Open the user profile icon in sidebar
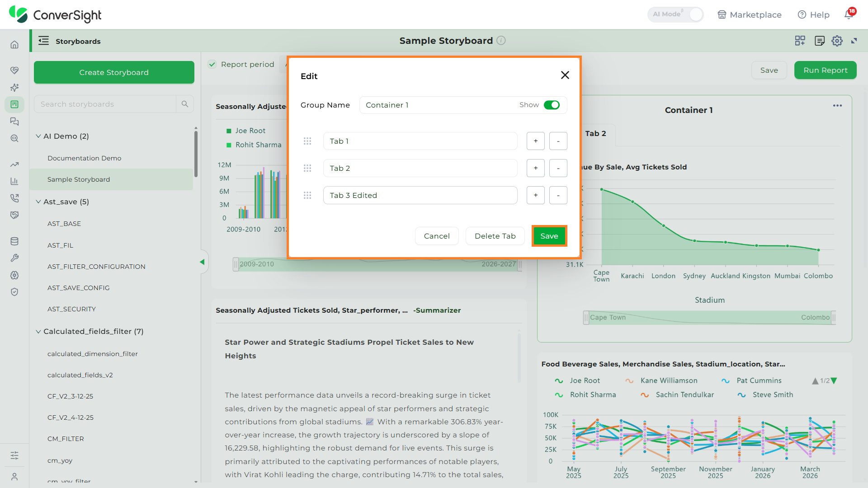Screen dimensions: 868x488 coord(14,477)
